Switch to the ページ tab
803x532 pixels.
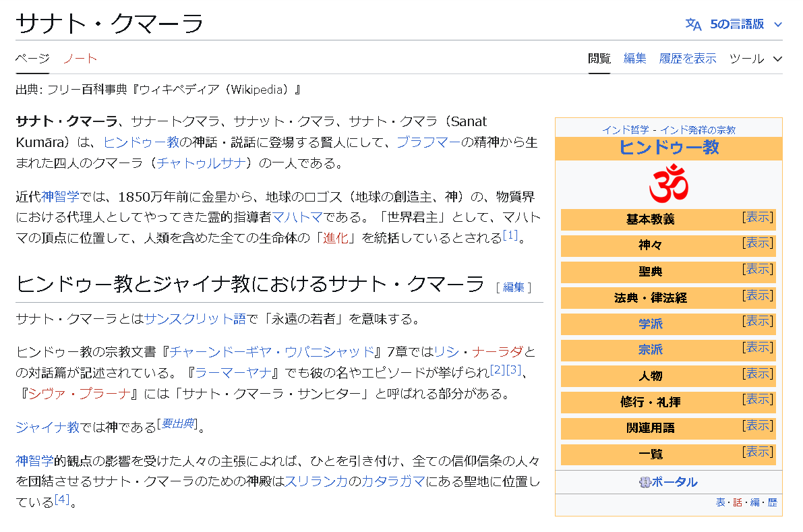32,59
